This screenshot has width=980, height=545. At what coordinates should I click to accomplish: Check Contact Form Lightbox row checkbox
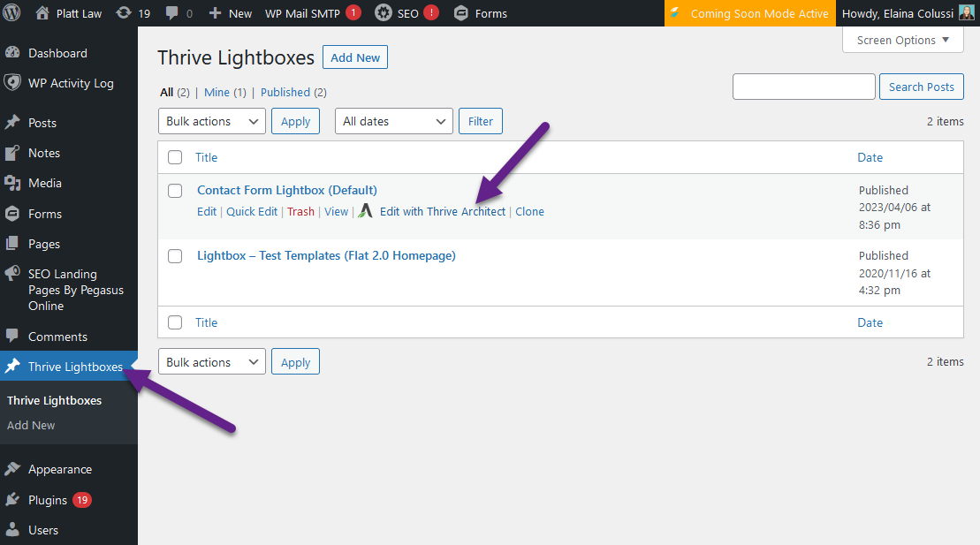tap(175, 191)
